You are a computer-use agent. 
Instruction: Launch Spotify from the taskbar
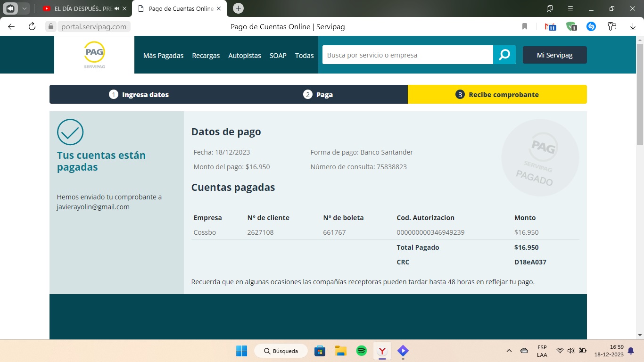[x=361, y=351]
